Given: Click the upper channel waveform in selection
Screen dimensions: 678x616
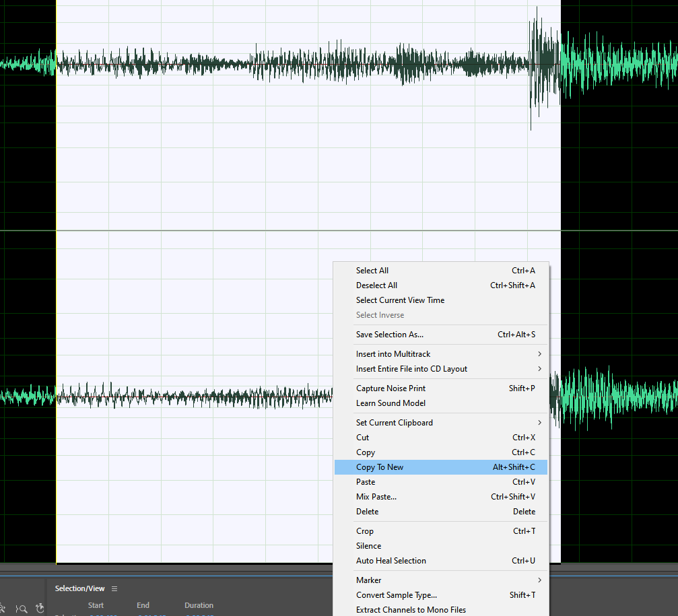Looking at the screenshot, I should click(269, 65).
